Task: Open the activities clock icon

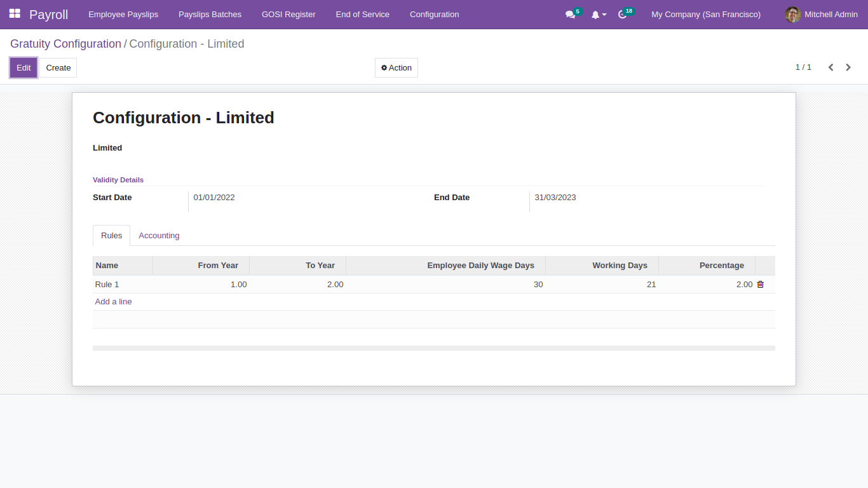Action: [x=623, y=15]
